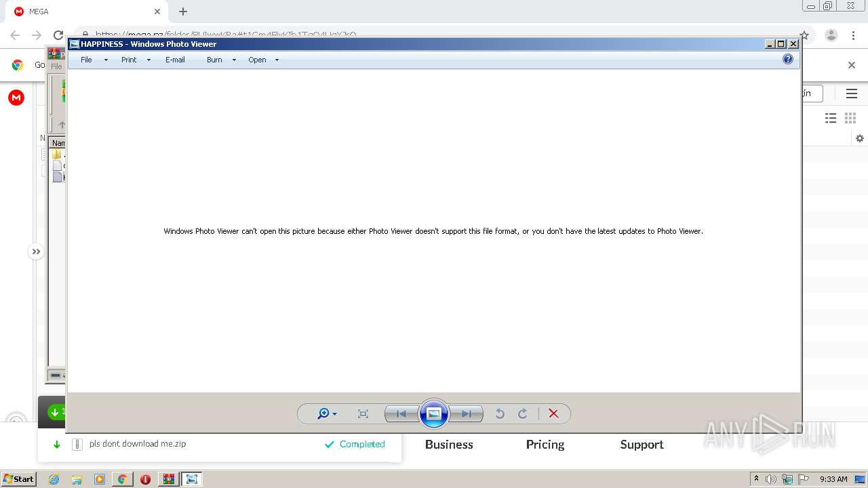Click the Completed download status
This screenshot has width=868, height=488.
355,445
